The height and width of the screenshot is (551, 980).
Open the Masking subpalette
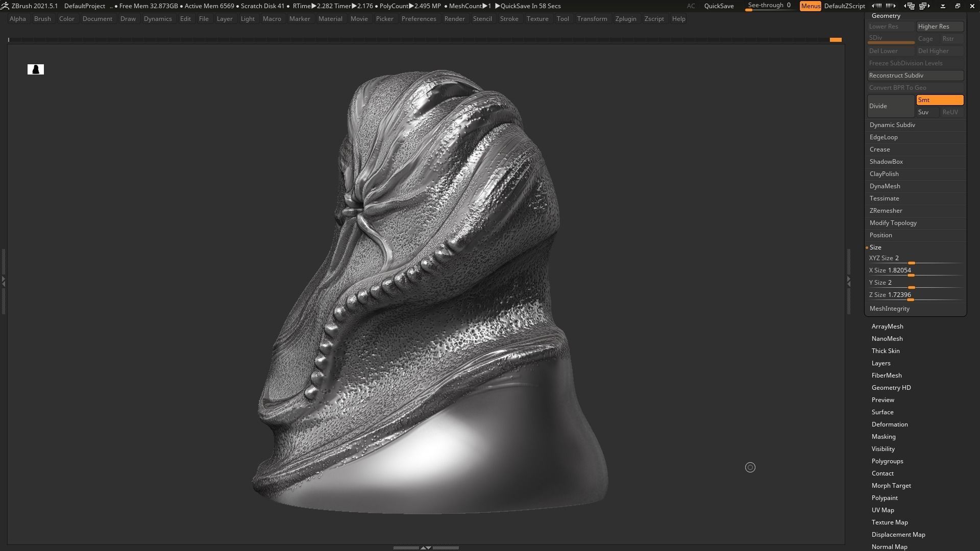(884, 437)
